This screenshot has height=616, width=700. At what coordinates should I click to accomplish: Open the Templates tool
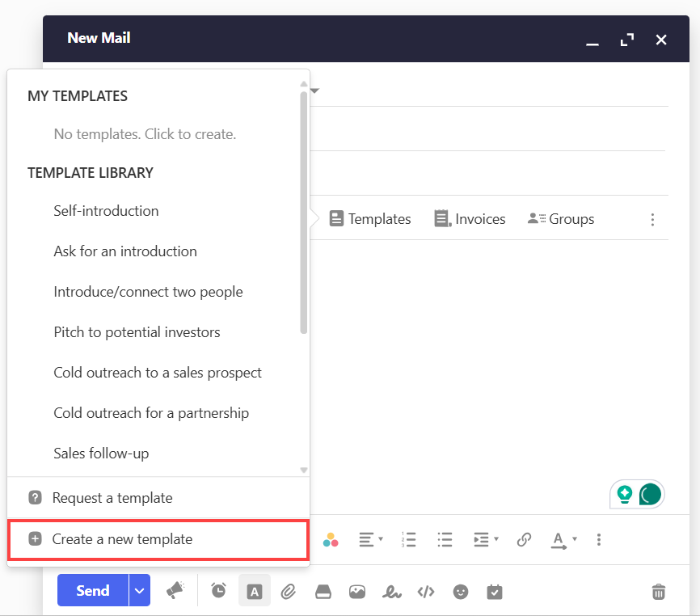pos(370,219)
